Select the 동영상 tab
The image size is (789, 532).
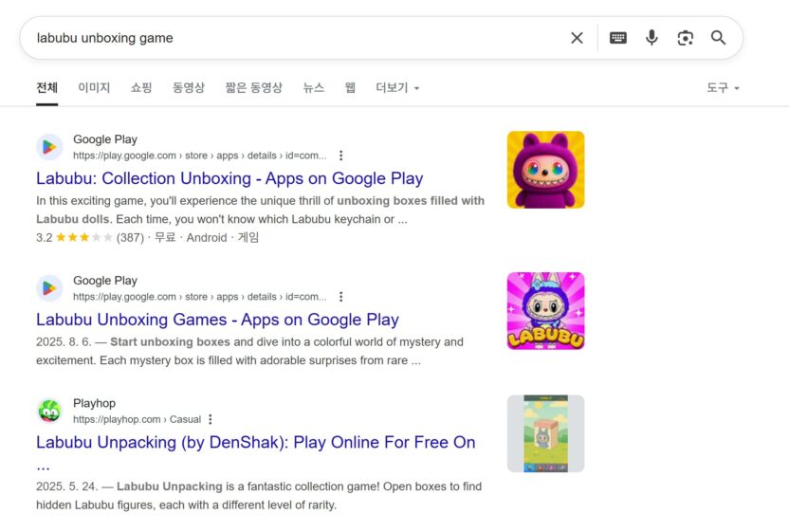point(189,88)
